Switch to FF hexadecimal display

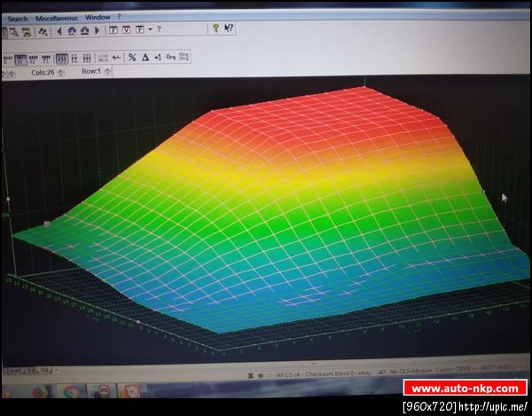click(74, 59)
